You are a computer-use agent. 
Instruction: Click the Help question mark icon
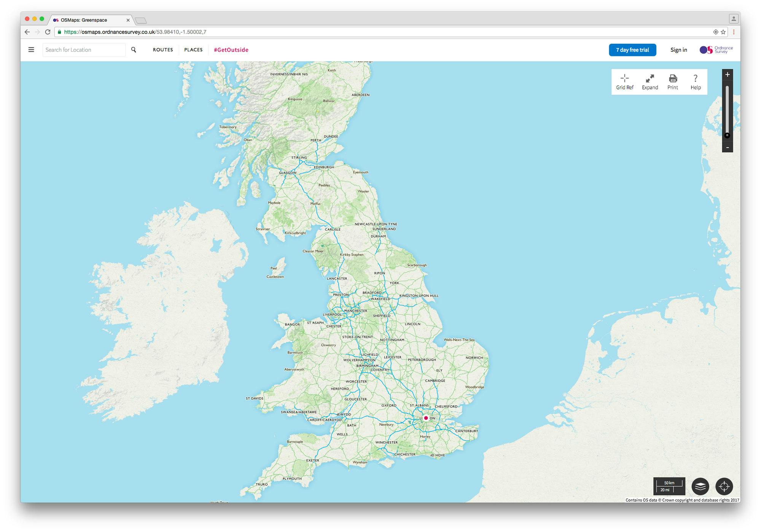pyautogui.click(x=696, y=81)
